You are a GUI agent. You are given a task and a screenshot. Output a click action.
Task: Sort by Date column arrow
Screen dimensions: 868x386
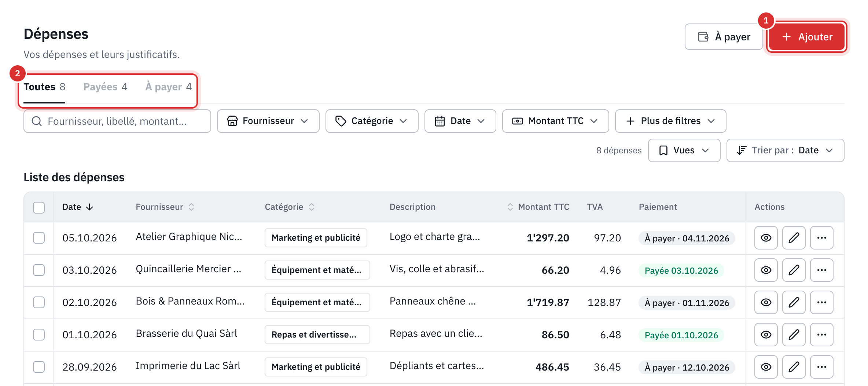click(x=89, y=207)
